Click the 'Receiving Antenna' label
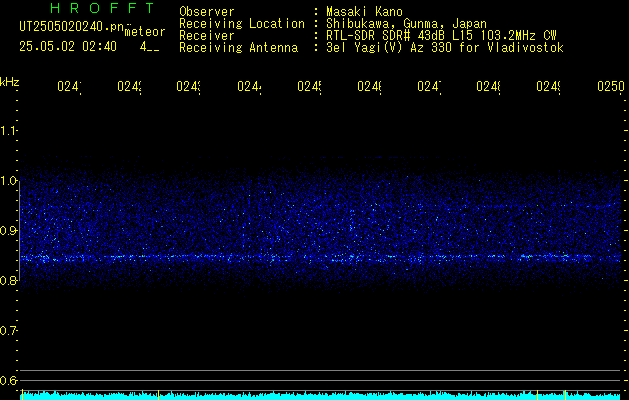The width and height of the screenshot is (629, 400). point(239,48)
